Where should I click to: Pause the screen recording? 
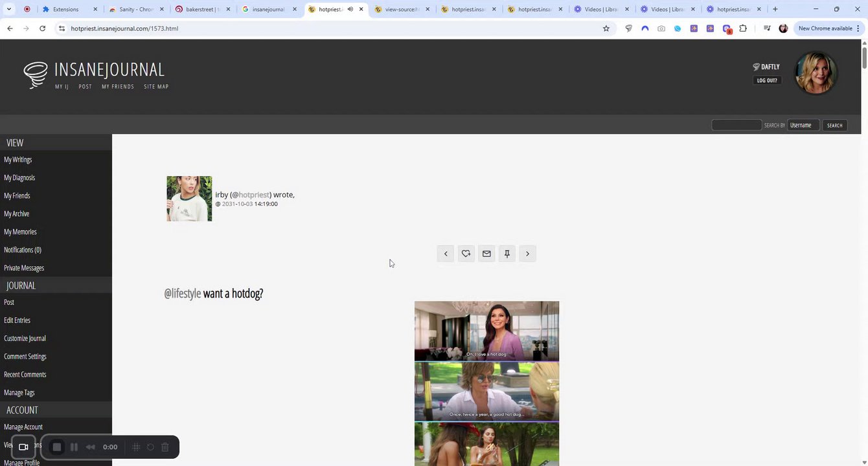click(74, 447)
